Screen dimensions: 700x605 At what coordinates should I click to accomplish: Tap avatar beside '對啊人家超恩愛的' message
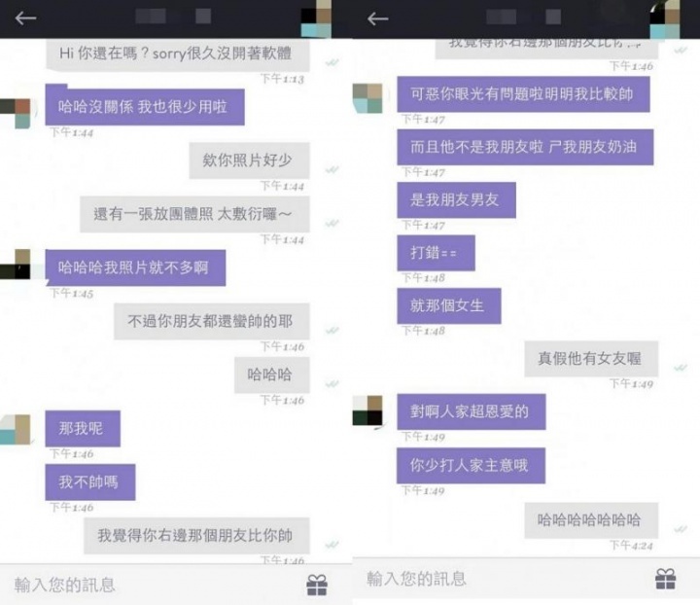click(x=367, y=410)
